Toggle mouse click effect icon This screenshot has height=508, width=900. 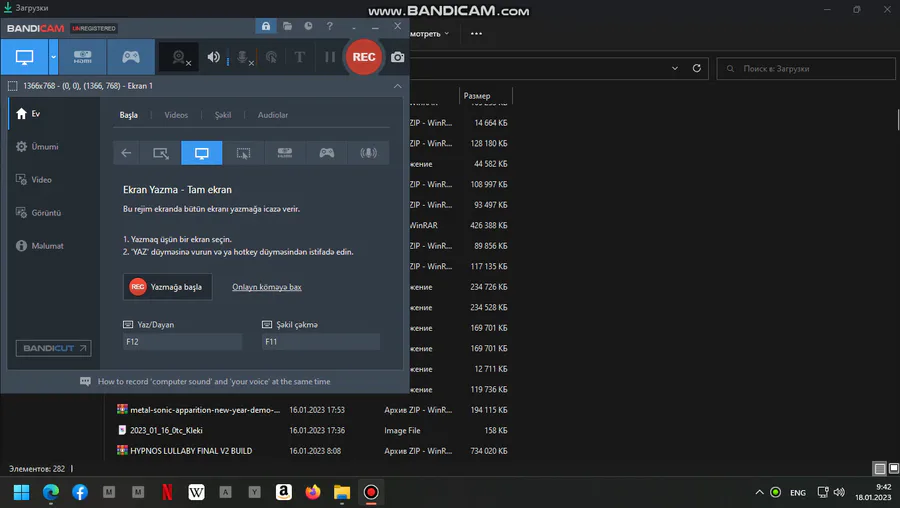coord(271,57)
